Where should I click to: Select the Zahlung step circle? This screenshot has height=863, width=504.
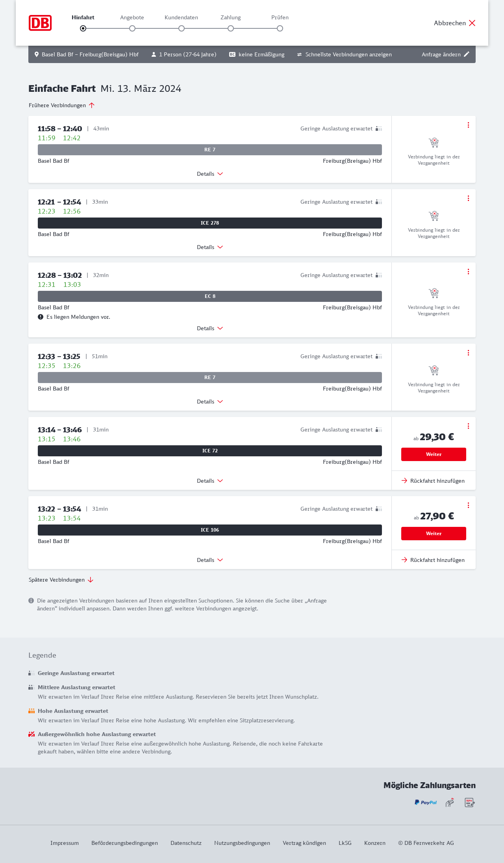point(231,28)
